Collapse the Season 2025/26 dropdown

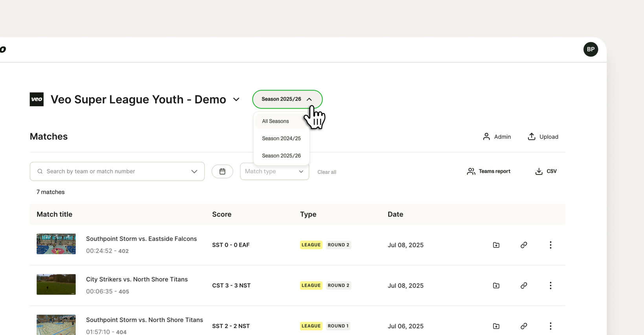(x=287, y=99)
